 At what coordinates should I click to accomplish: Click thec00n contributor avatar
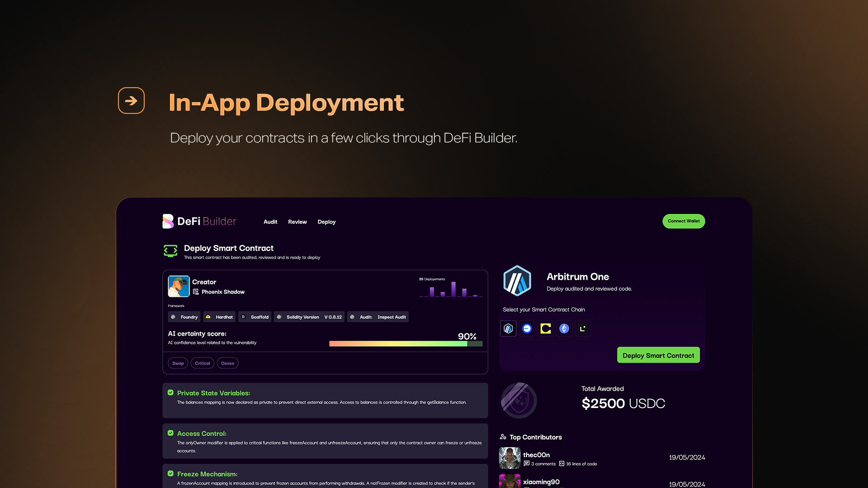pyautogui.click(x=509, y=458)
